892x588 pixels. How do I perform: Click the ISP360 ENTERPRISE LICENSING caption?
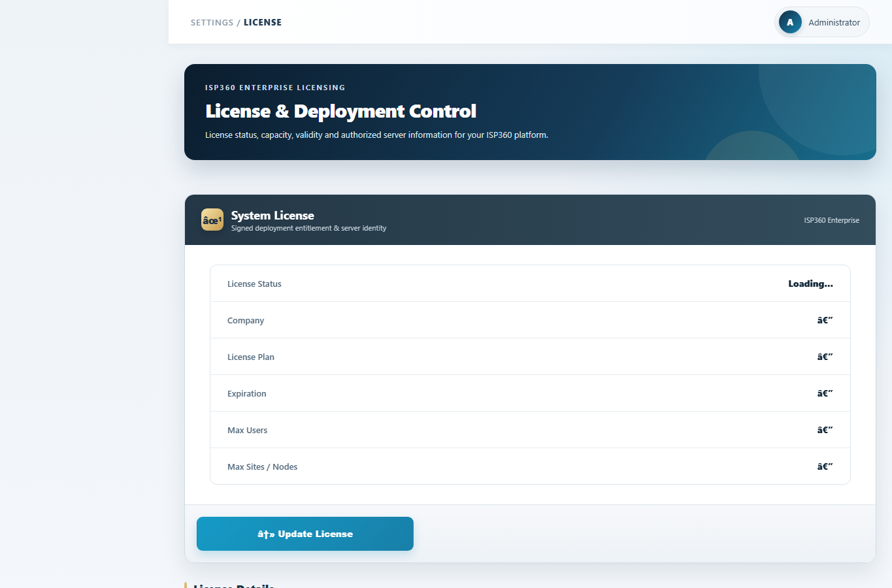click(x=275, y=88)
